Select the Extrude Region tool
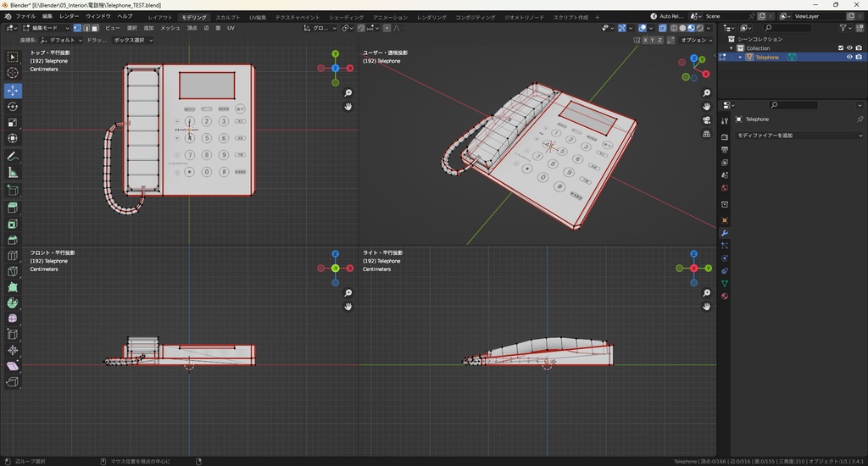 tap(13, 208)
